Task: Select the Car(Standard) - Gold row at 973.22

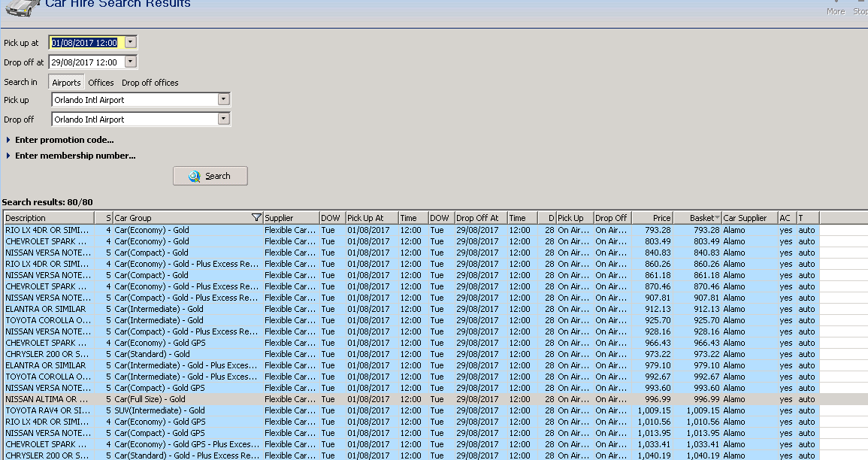Action: (x=412, y=354)
